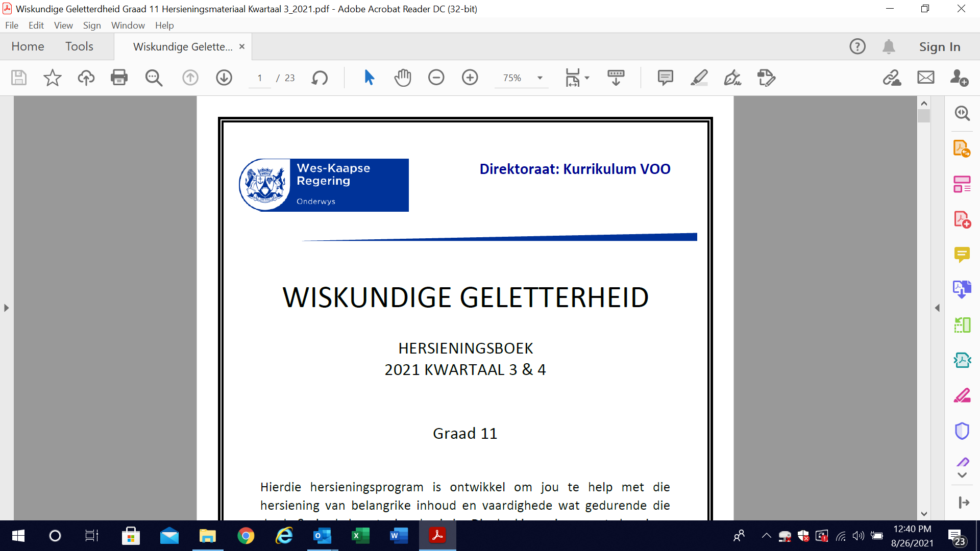Invite people with the add-person icon
The height and width of the screenshot is (551, 980).
(x=959, y=78)
